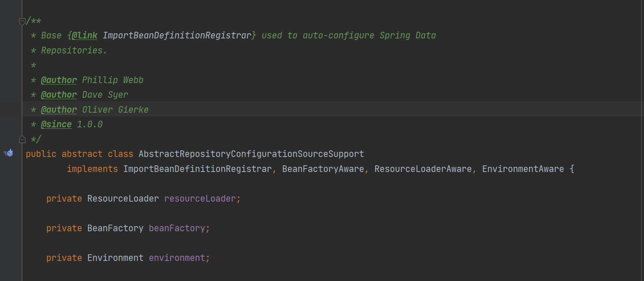Click ImportBeanDefinitionRegistrar in implements clause
Viewport: 644px width, 281px height.
tap(197, 169)
